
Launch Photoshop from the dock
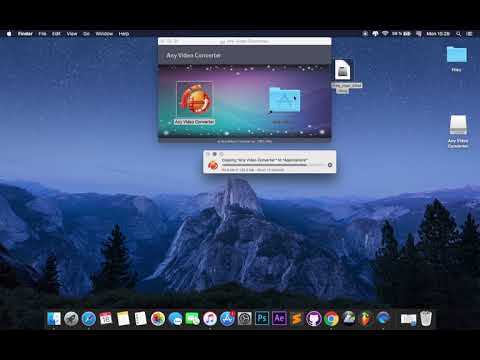coord(262,319)
